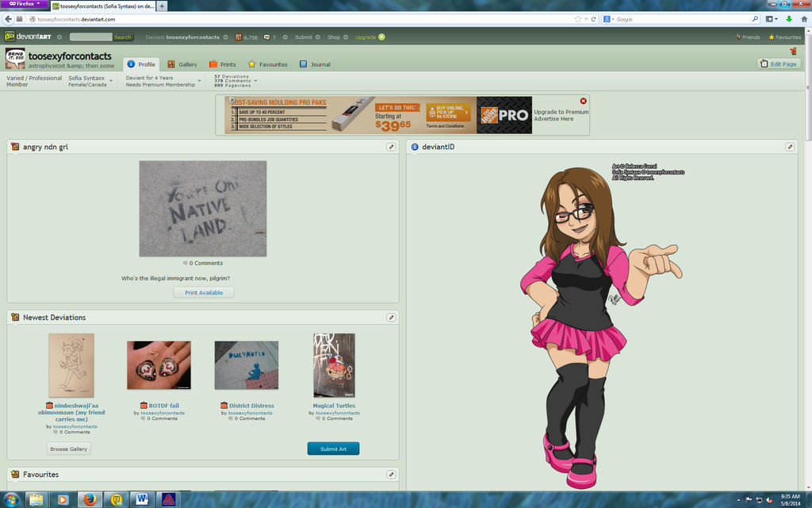The image size is (812, 508).
Task: Click Upgrade to Premium ad link
Action: point(561,112)
